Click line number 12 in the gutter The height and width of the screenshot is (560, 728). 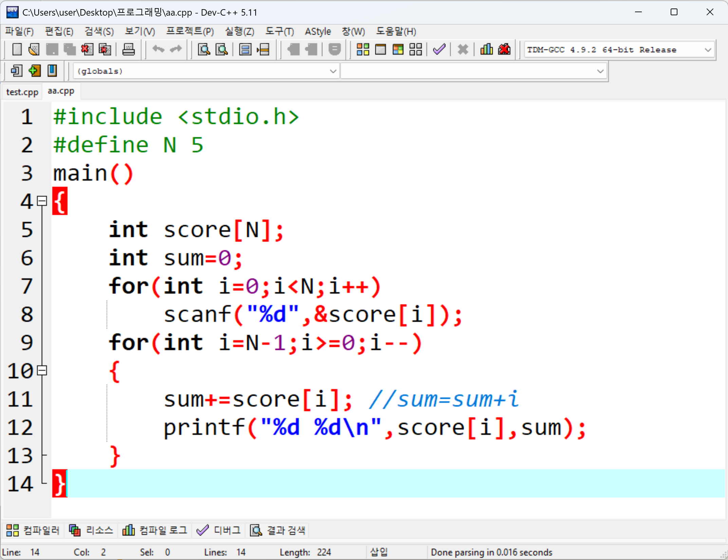tap(20, 427)
